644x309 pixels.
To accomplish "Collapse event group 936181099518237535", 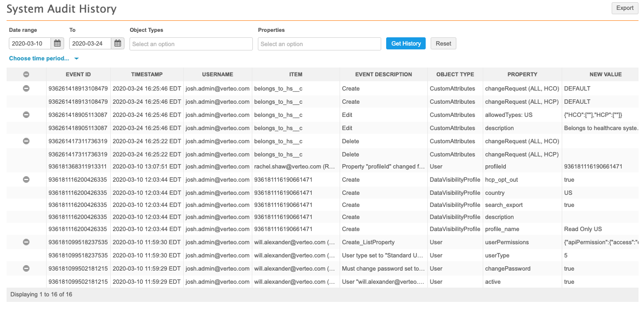I will coord(26,242).
